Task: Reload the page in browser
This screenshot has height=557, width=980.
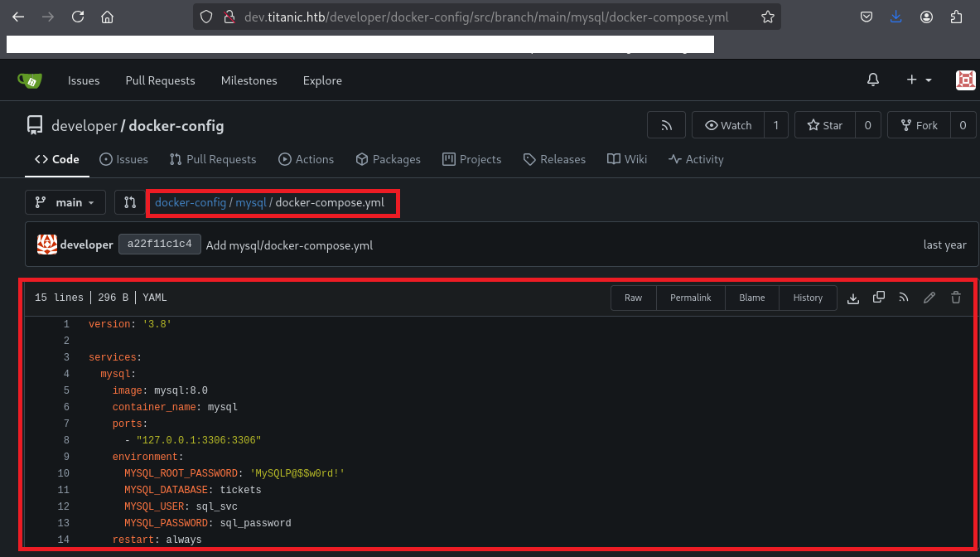Action: pyautogui.click(x=78, y=17)
